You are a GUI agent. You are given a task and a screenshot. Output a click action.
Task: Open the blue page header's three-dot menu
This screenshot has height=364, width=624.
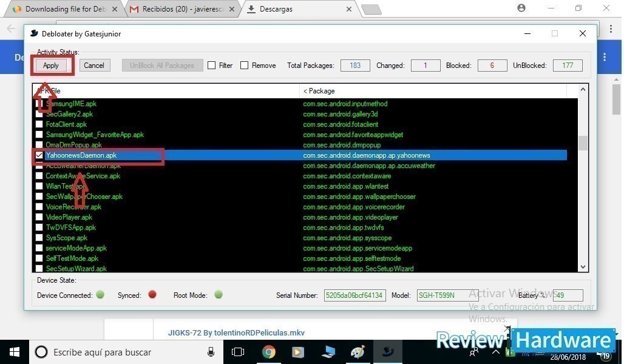pos(605,57)
